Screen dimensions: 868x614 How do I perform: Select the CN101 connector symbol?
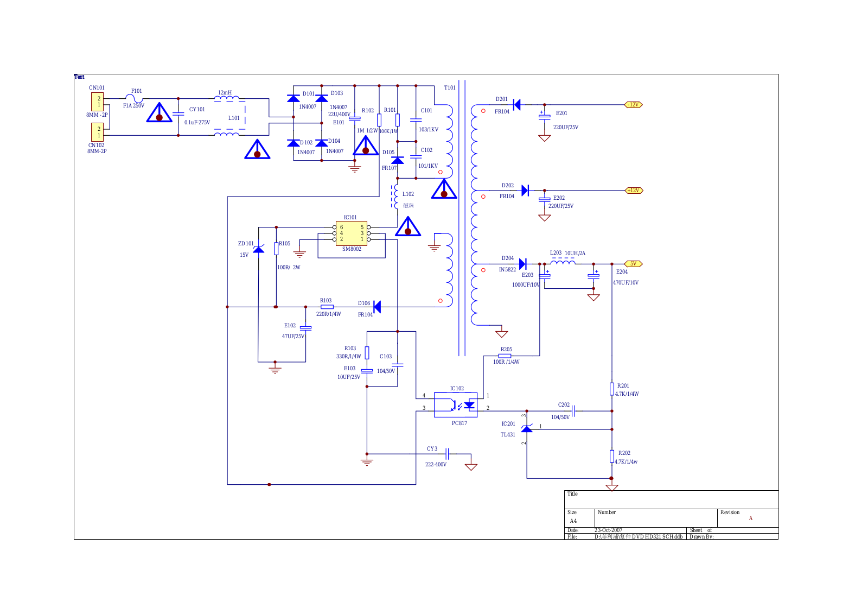coord(98,102)
